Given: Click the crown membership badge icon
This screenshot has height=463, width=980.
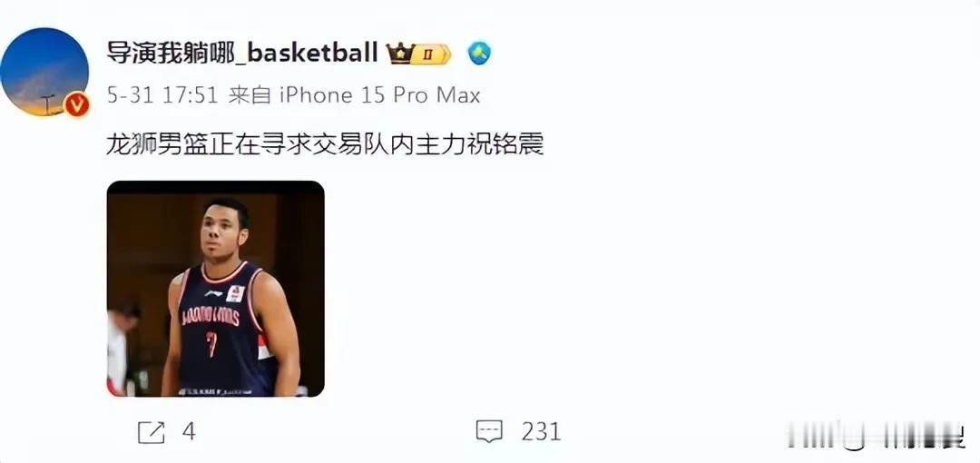Looking at the screenshot, I should pos(401,54).
